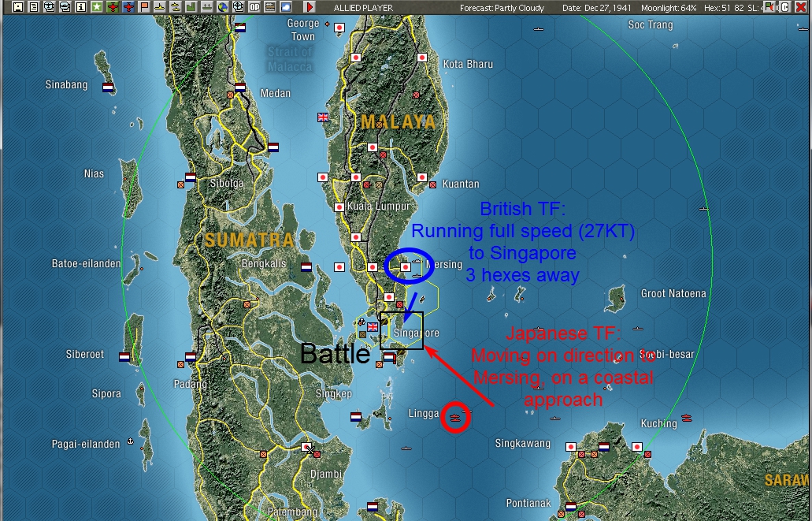Open the single yellow ship list icon
Viewport: 812px width, 521px height.
click(x=160, y=7)
